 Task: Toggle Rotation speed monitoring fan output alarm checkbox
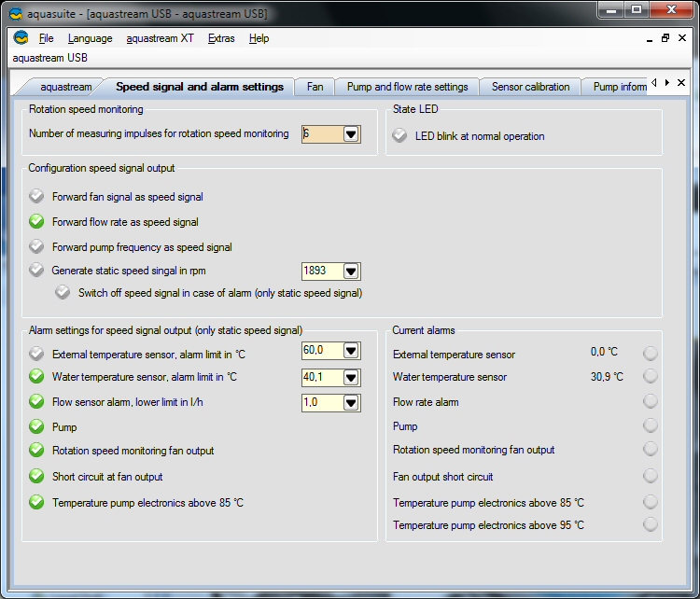pos(36,450)
